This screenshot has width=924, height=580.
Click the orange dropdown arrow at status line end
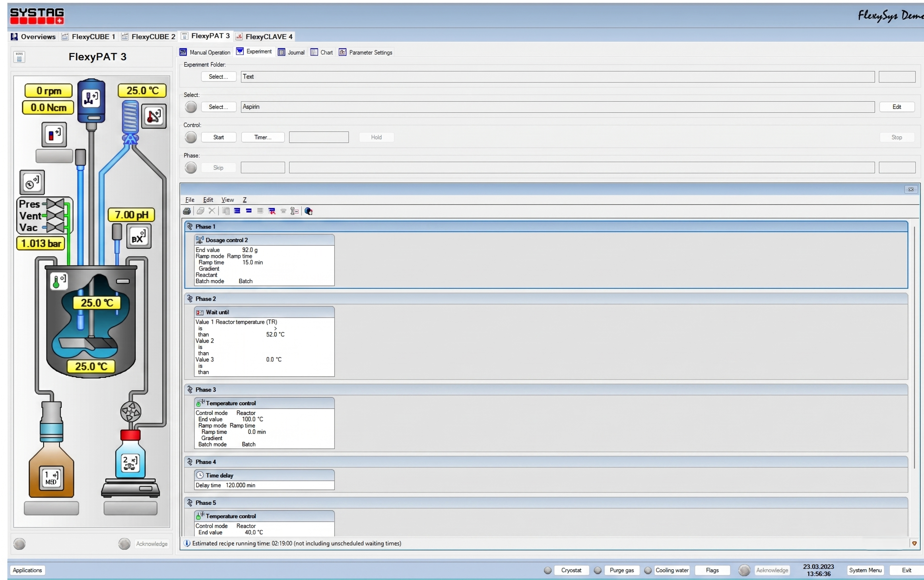[x=914, y=543]
